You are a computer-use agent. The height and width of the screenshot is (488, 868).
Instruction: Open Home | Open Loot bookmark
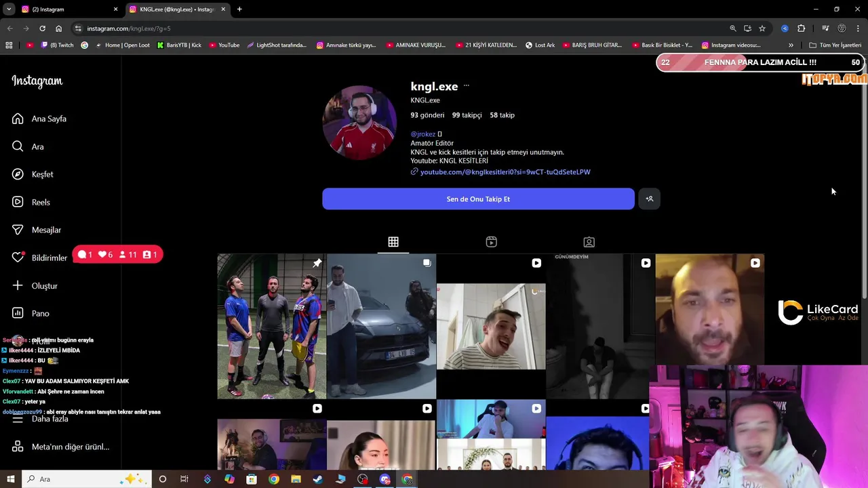[122, 45]
